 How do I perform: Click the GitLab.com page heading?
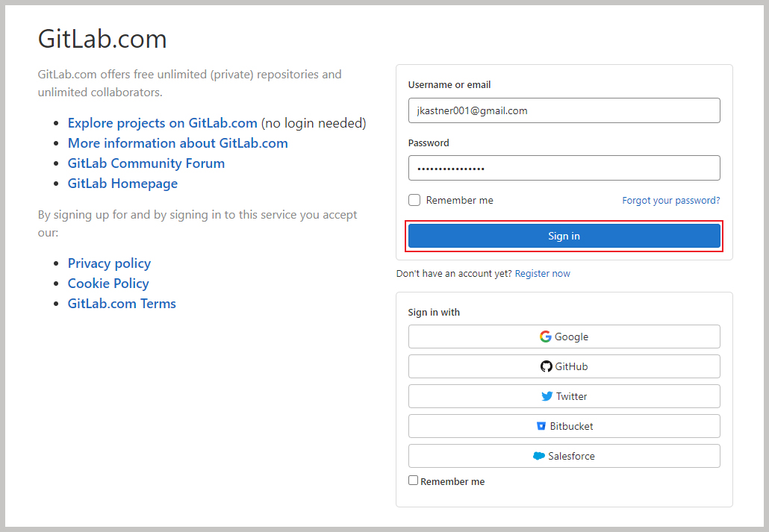(102, 39)
